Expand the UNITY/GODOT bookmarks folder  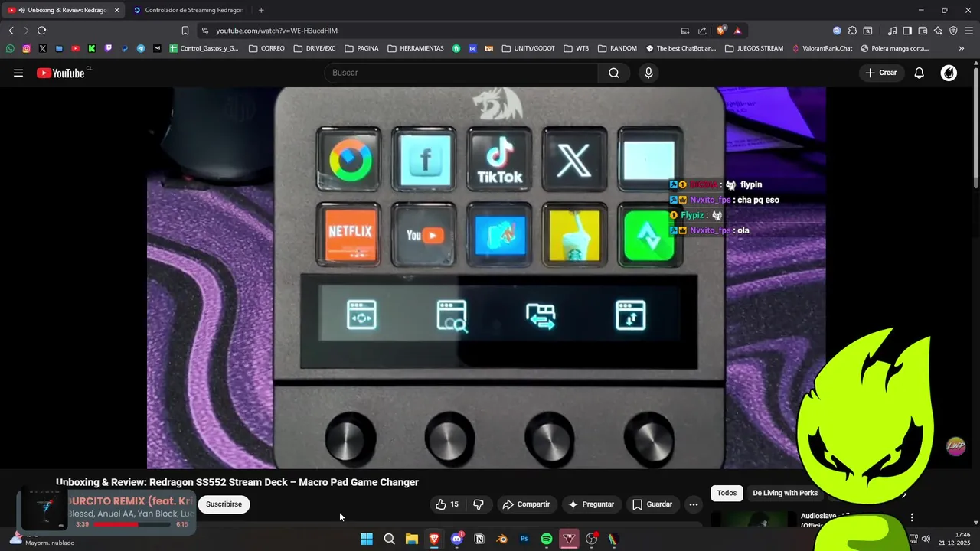pos(528,48)
